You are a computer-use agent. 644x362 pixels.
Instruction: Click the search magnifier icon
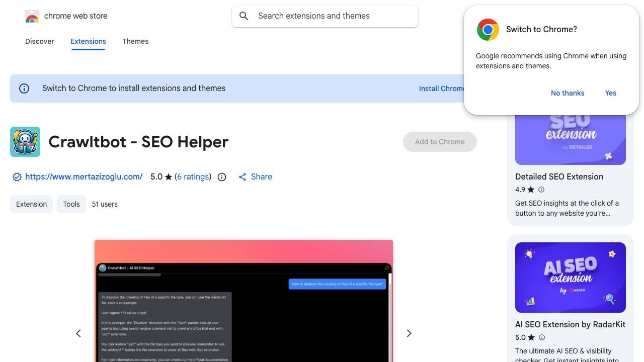coord(244,16)
